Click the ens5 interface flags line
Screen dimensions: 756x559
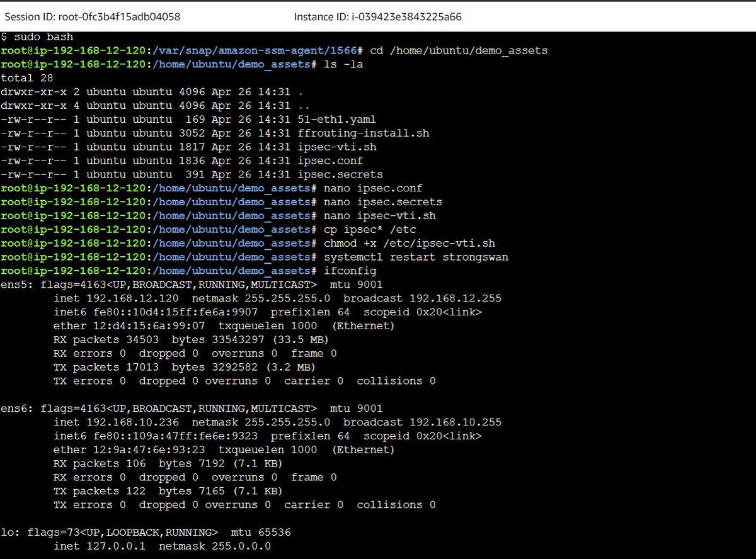(x=192, y=285)
